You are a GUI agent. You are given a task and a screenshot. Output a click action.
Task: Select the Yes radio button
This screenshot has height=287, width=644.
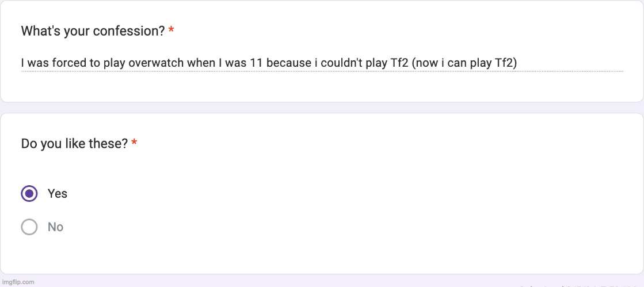29,194
